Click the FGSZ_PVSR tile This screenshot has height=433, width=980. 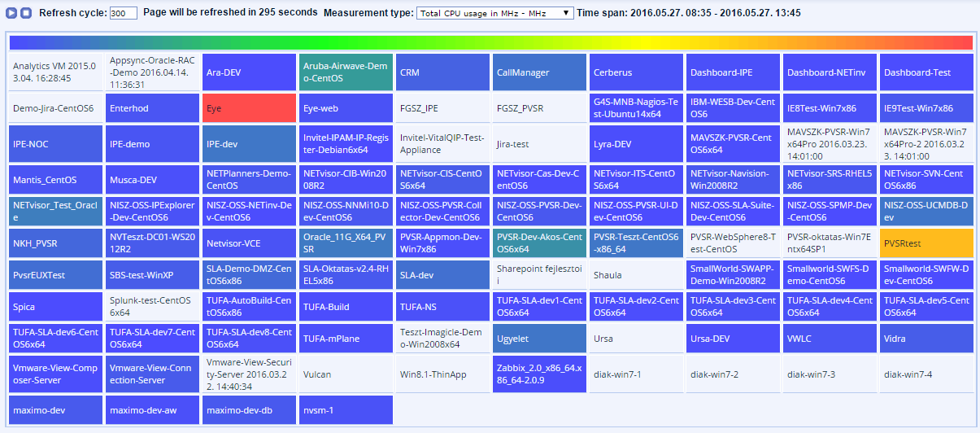pyautogui.click(x=538, y=107)
